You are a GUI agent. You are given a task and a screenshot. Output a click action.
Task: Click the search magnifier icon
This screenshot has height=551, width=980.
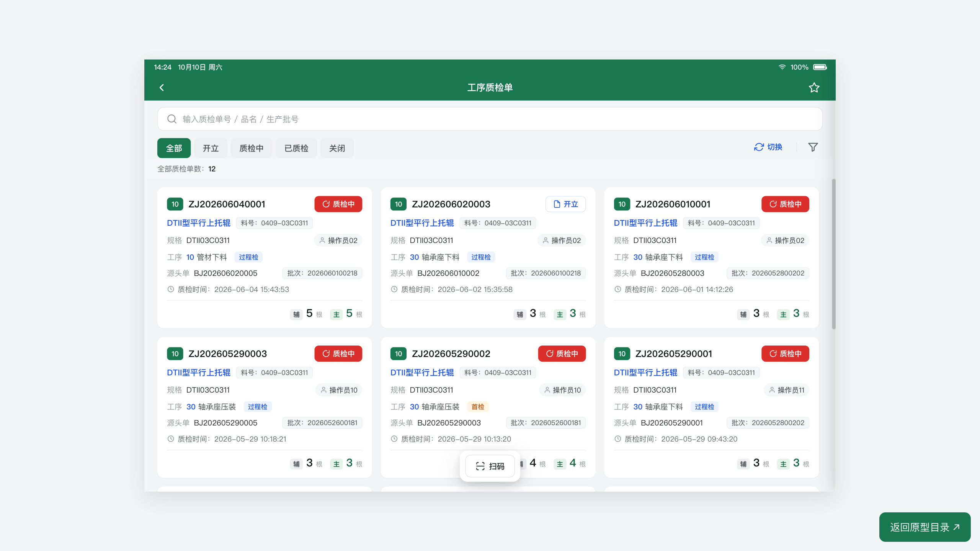point(172,119)
